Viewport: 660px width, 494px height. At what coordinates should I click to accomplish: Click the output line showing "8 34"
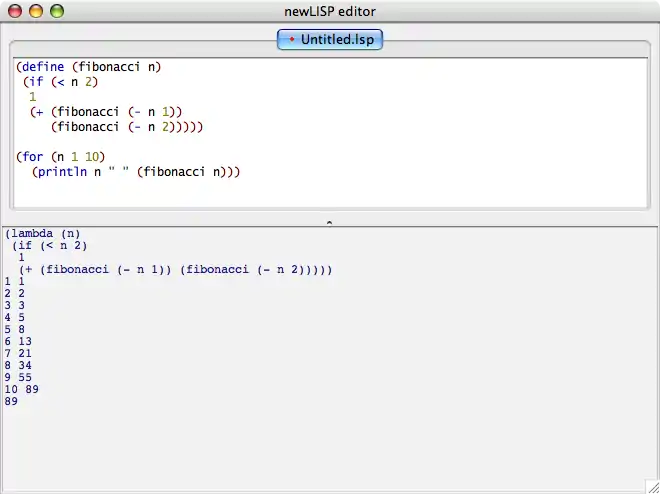click(18, 365)
